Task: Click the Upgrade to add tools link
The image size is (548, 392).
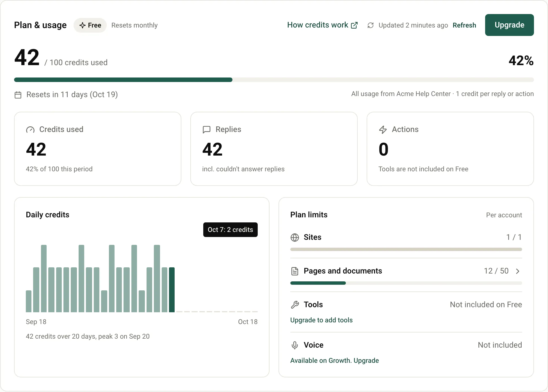Action: (x=321, y=320)
